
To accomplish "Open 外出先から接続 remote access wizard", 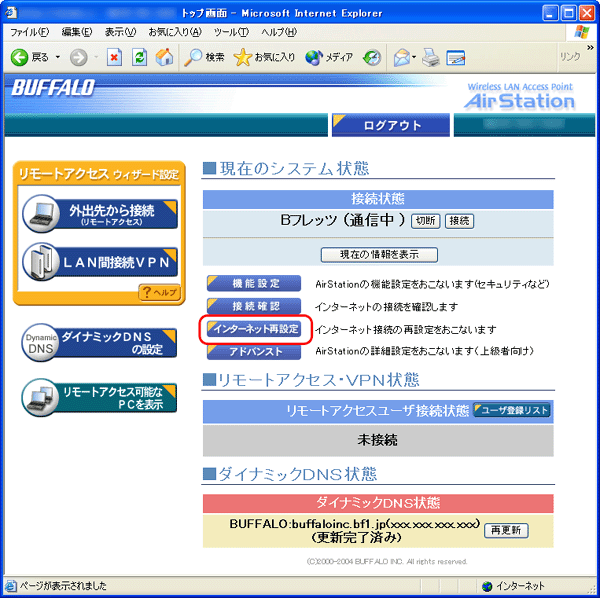I will (100, 214).
